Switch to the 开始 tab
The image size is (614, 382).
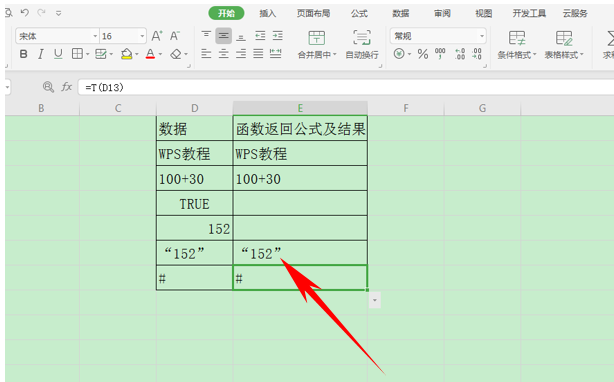226,13
